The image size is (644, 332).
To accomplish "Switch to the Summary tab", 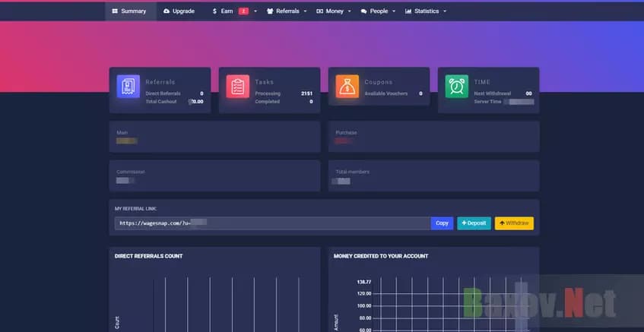I will (129, 11).
